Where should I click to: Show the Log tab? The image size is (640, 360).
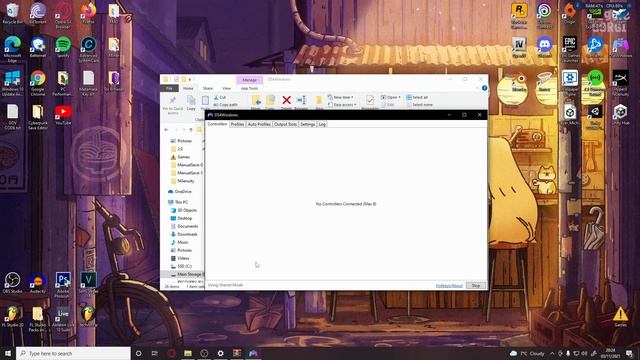[322, 124]
